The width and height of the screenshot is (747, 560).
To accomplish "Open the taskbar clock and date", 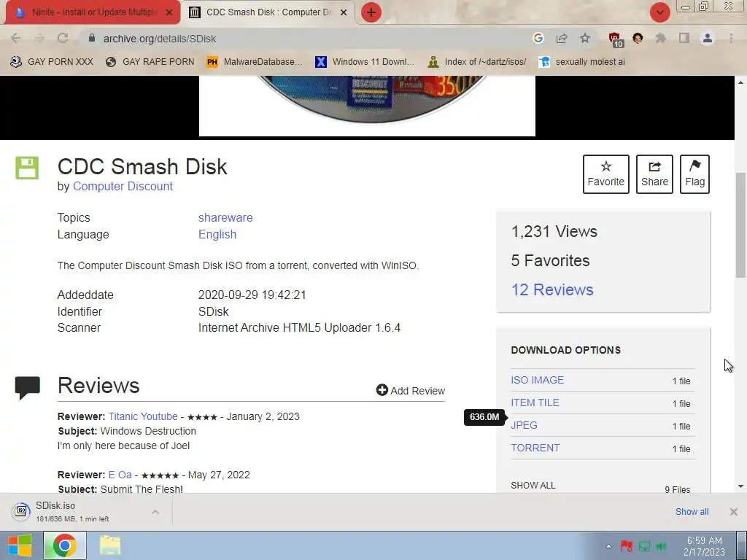I will (x=704, y=546).
